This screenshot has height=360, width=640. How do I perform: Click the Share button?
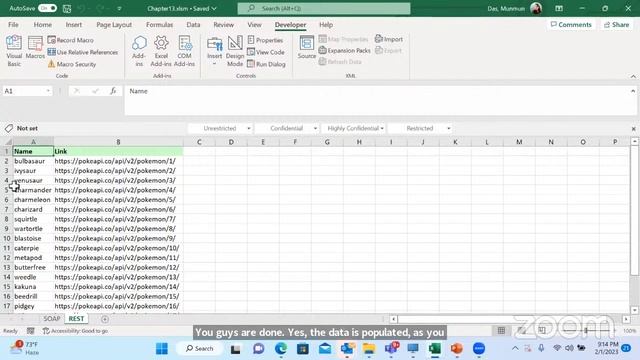point(617,24)
